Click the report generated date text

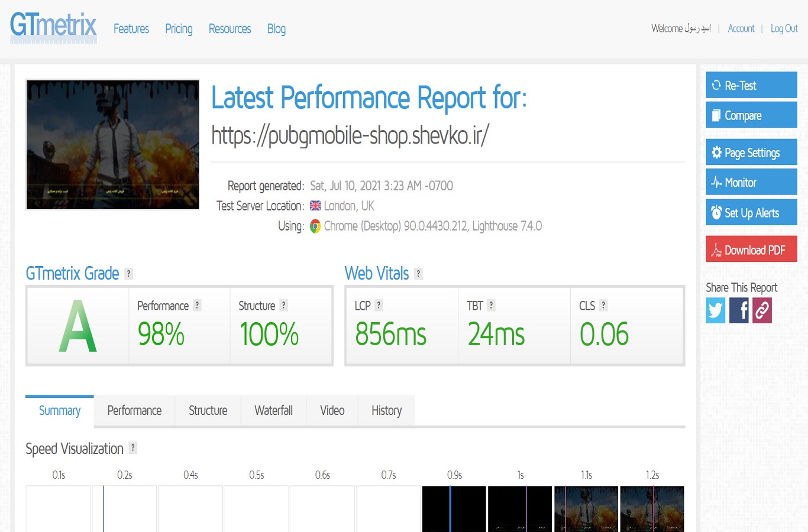(382, 186)
